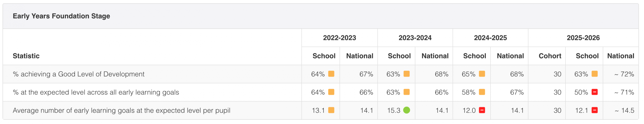Click the orange square by 2023-2024 63% Good Level of Development
This screenshot has width=644, height=124.
tap(406, 74)
